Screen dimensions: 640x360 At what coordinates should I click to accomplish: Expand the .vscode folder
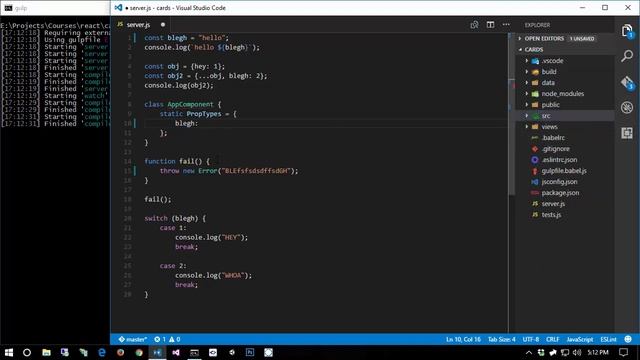point(552,61)
